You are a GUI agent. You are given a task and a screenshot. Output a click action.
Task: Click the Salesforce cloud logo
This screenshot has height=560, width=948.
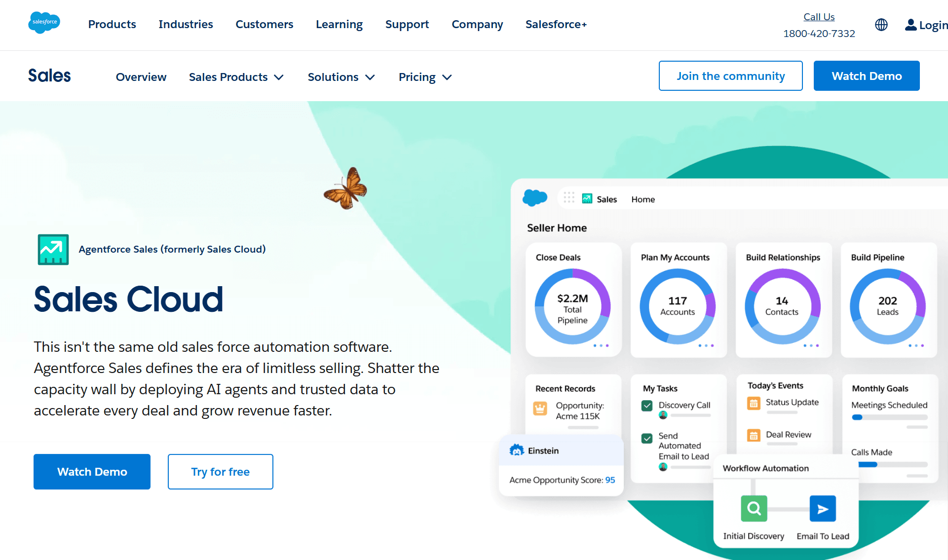pos(44,22)
